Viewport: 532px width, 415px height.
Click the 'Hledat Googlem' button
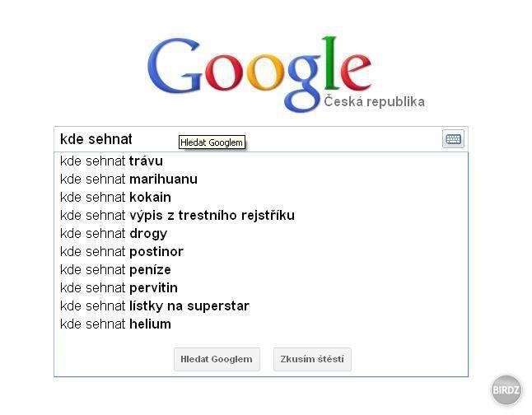pos(217,359)
